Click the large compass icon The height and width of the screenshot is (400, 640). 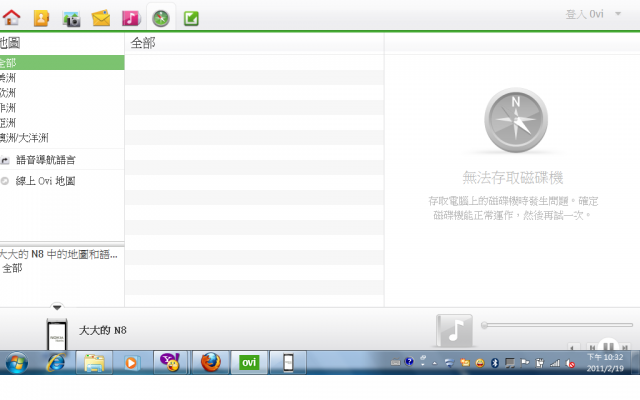516,120
